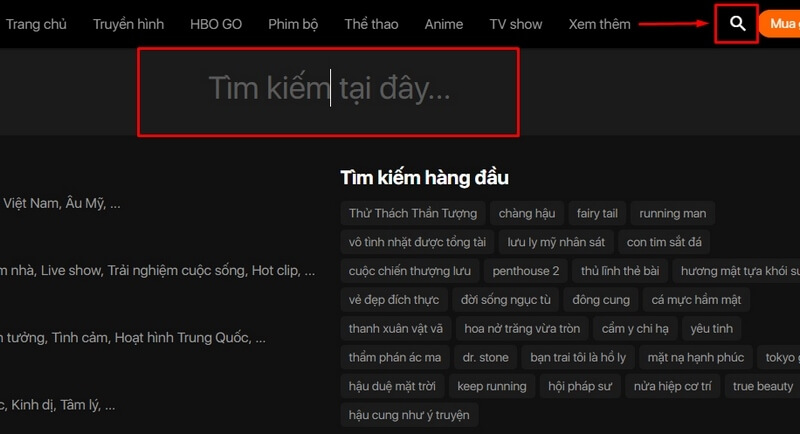Select the 'true beauty' search tag
The height and width of the screenshot is (434, 800).
click(x=762, y=386)
